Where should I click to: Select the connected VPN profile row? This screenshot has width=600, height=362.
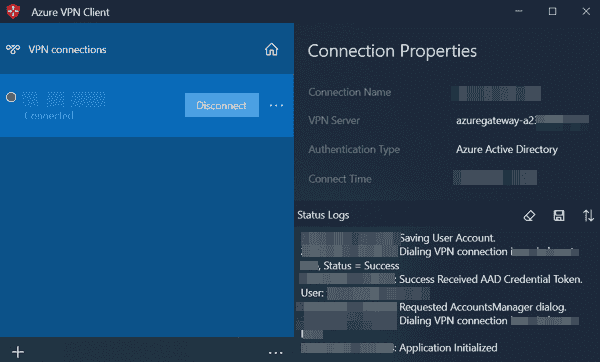pos(147,105)
